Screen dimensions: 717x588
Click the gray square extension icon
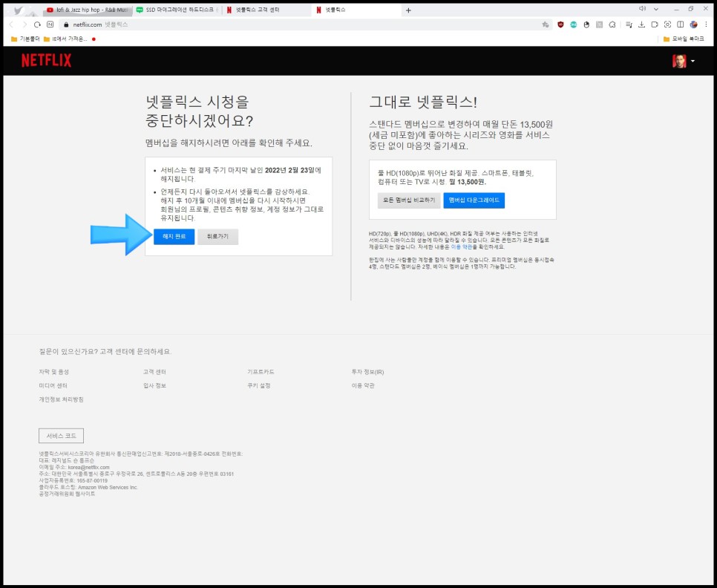pos(599,24)
